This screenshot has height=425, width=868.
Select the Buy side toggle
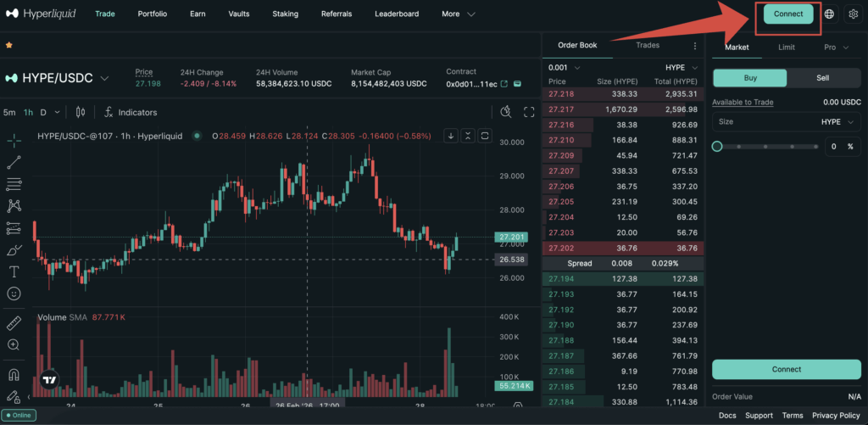tap(749, 77)
